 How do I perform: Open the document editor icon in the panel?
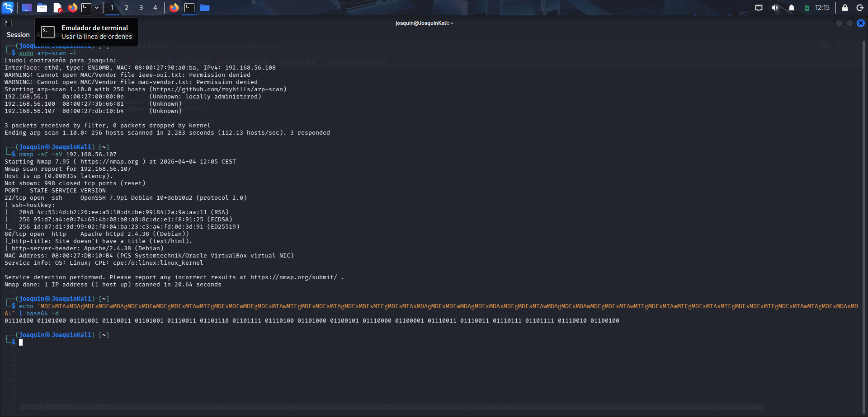tap(57, 7)
